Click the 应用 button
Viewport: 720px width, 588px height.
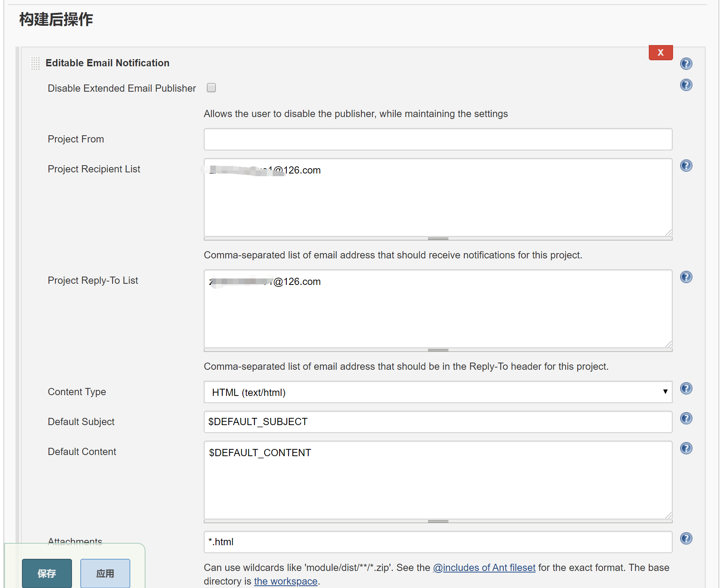click(x=105, y=573)
